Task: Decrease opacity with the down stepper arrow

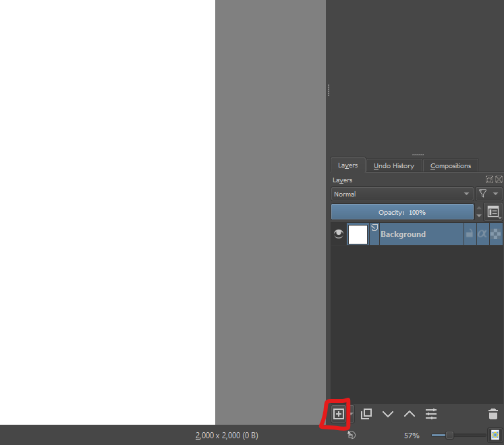Action: click(479, 216)
